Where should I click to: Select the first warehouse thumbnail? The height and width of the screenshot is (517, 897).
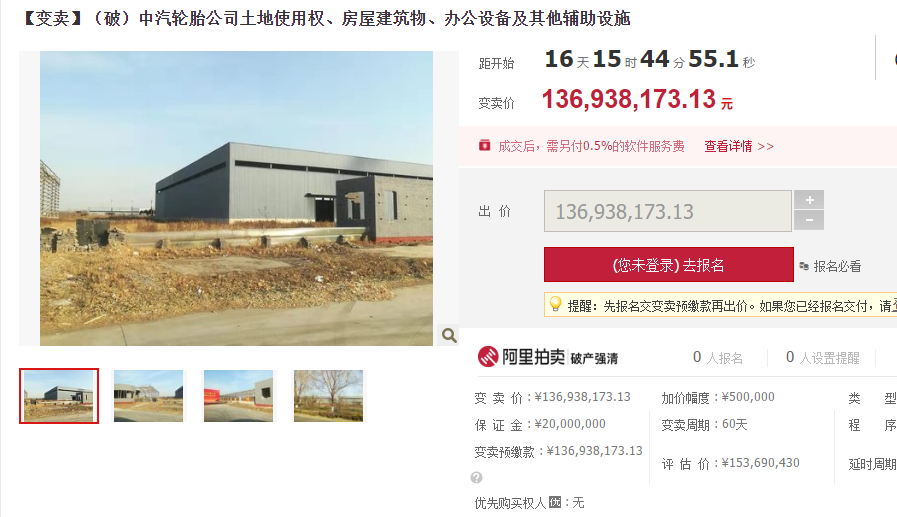pyautogui.click(x=59, y=396)
